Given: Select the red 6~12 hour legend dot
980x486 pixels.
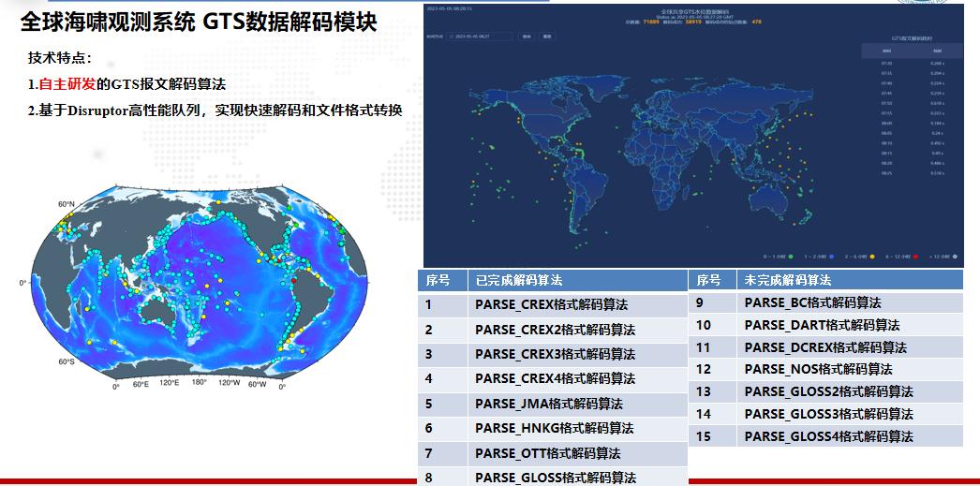Looking at the screenshot, I should (x=915, y=257).
